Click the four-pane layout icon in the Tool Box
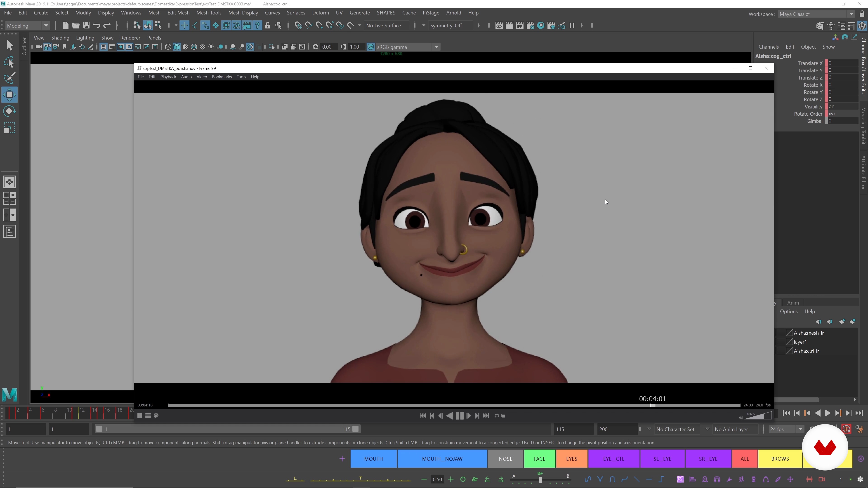868x488 pixels. click(x=9, y=198)
